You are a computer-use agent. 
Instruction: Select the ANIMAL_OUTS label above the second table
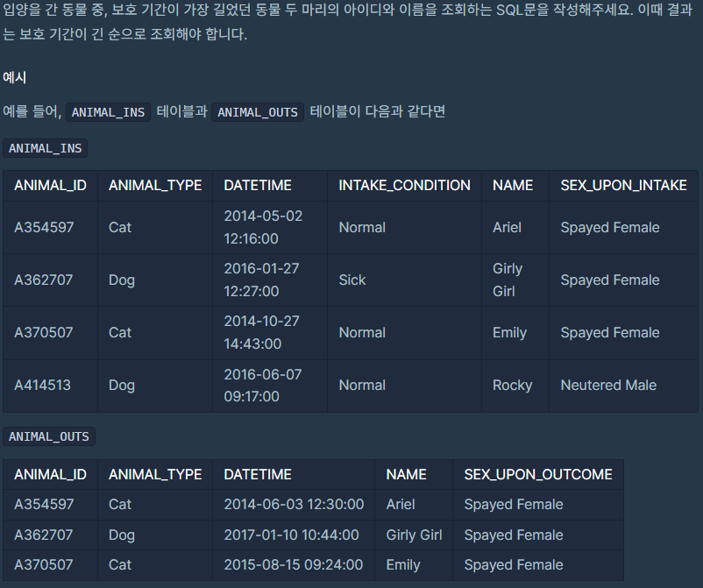pos(49,436)
